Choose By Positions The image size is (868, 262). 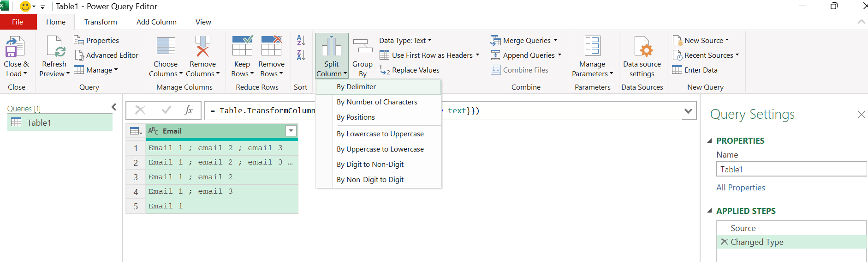378,117
